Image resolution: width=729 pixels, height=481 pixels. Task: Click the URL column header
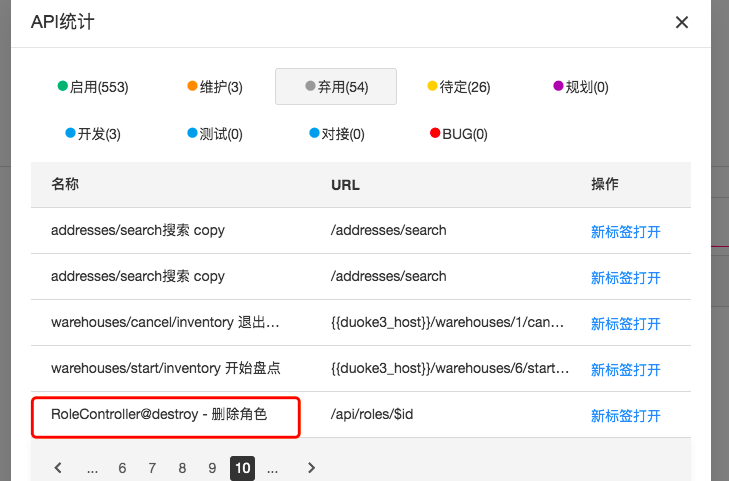(345, 184)
